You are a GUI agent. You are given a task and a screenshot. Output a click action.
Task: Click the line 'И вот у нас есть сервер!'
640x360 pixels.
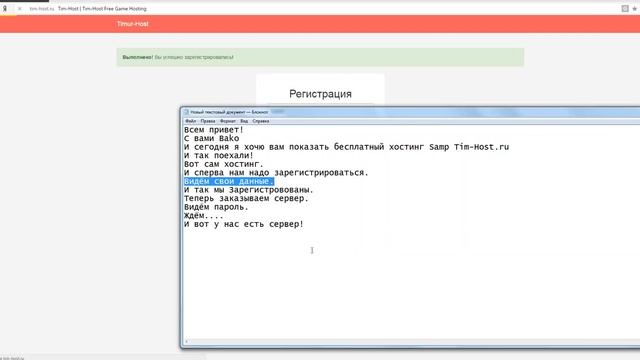coord(244,224)
